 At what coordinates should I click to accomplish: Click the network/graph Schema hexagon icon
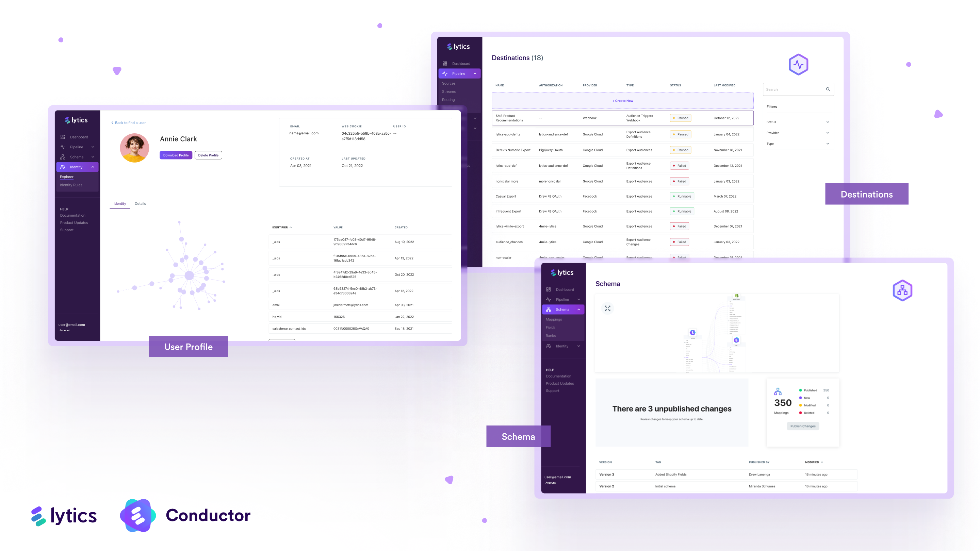coord(902,290)
